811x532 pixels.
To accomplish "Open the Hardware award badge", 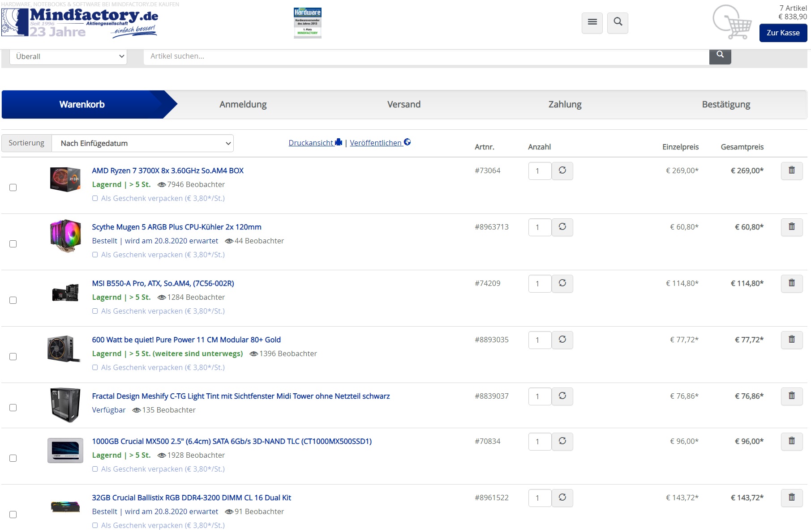I will (x=308, y=22).
